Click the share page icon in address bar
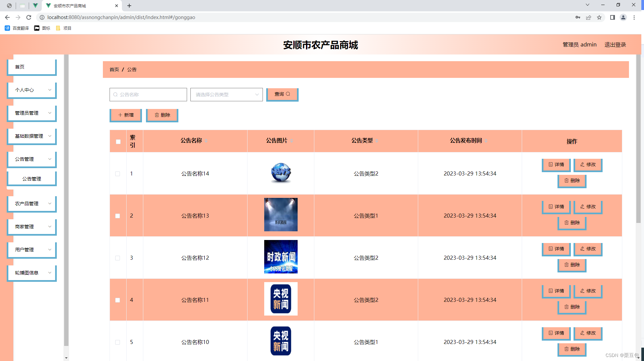This screenshot has width=644, height=361. [589, 17]
